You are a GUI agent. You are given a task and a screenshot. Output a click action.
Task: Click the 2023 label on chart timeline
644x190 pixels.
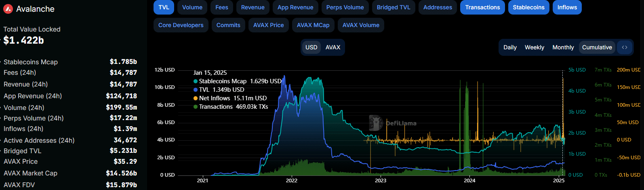click(381, 180)
